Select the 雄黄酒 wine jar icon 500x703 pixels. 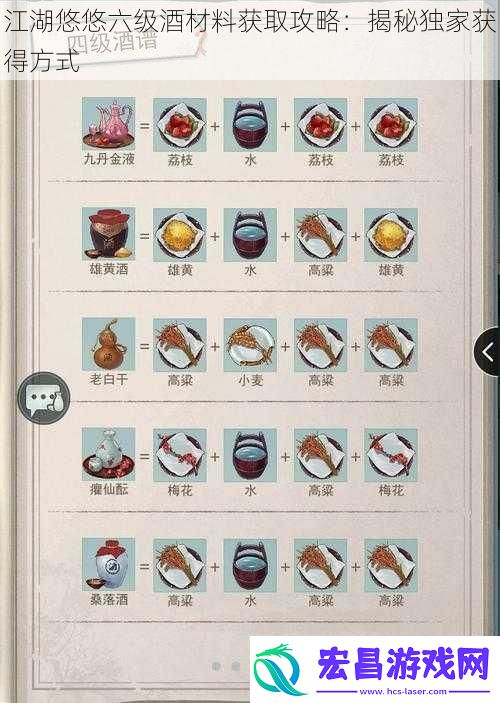click(x=109, y=234)
